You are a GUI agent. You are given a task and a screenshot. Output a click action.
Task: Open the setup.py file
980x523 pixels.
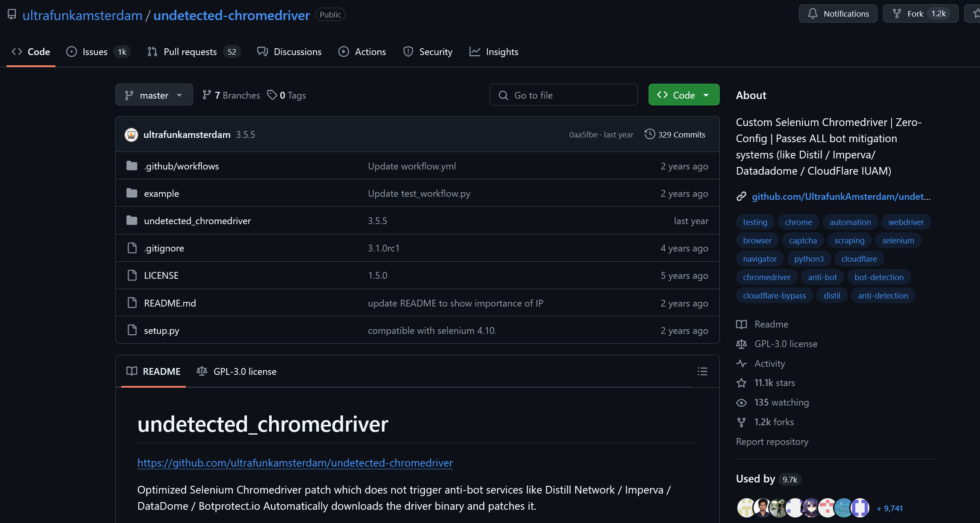(161, 330)
